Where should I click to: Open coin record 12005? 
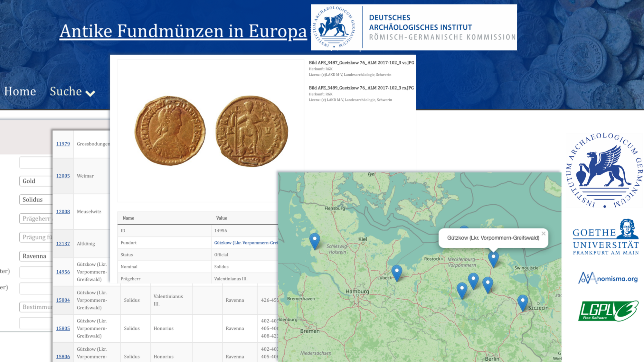point(63,176)
